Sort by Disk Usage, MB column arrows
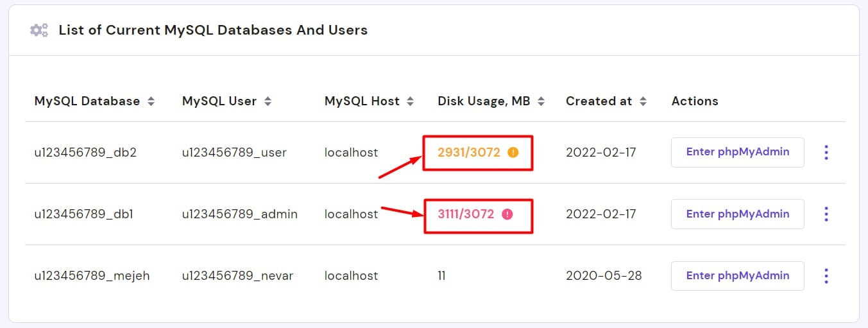The width and height of the screenshot is (868, 328). coord(541,101)
